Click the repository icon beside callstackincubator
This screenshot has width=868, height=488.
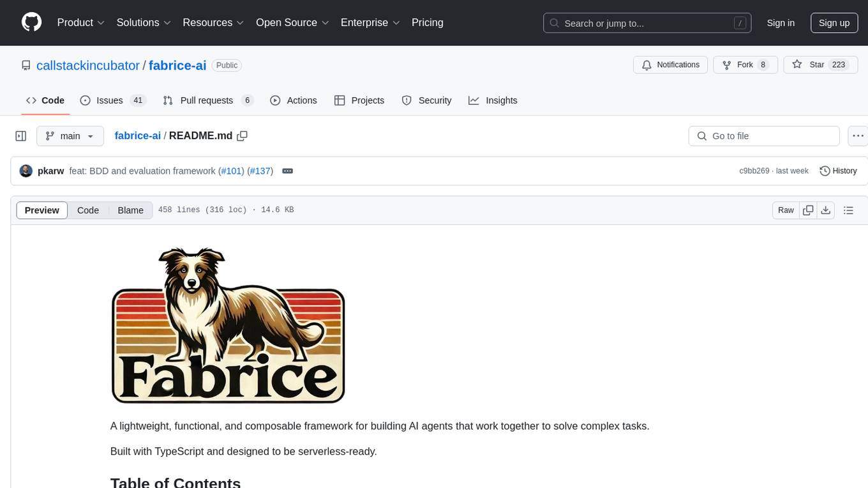(x=26, y=65)
